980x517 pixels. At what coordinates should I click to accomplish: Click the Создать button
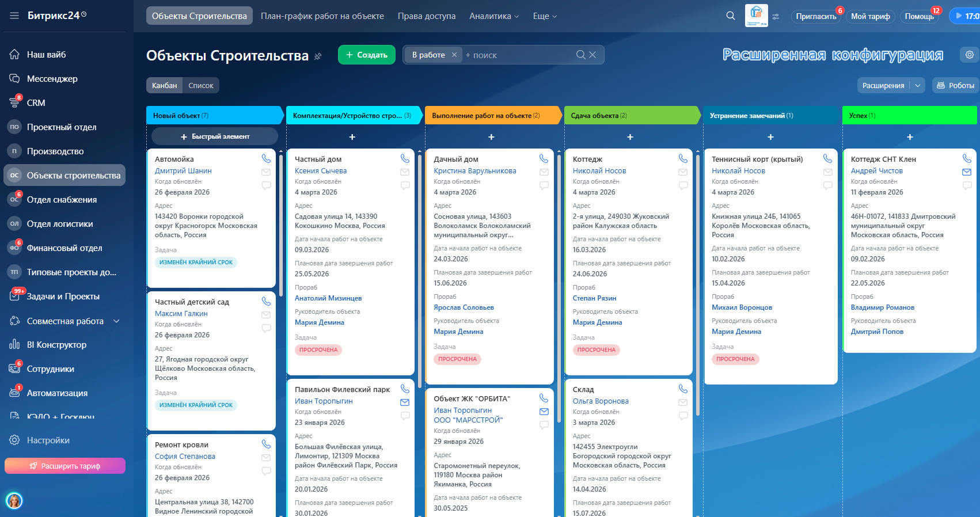click(367, 55)
